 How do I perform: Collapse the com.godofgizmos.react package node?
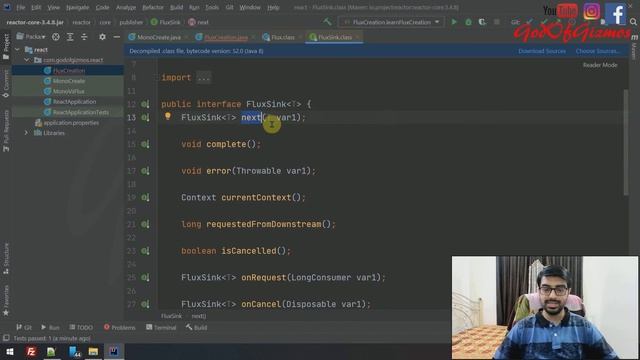click(27, 60)
